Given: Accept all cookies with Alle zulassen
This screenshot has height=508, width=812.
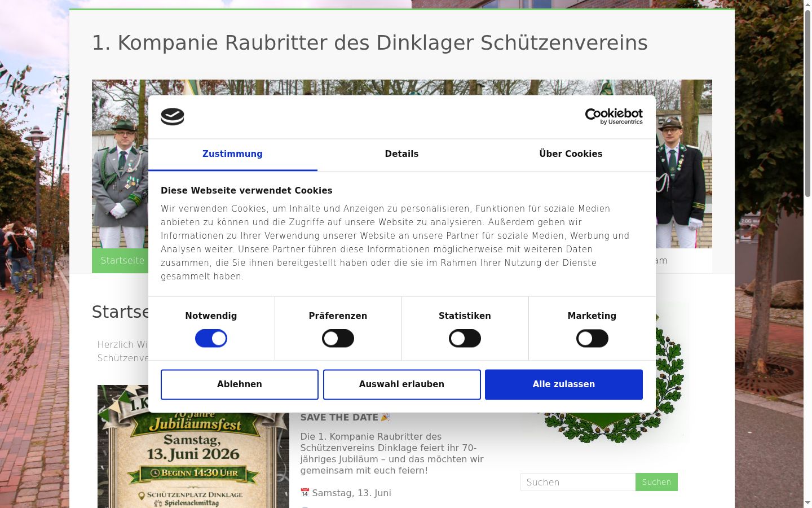Looking at the screenshot, I should pyautogui.click(x=564, y=384).
